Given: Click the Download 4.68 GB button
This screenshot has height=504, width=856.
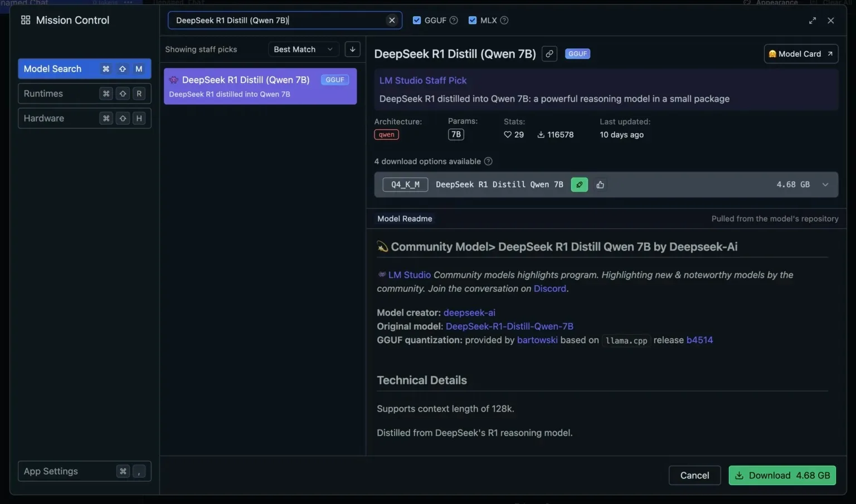Looking at the screenshot, I should 782,476.
